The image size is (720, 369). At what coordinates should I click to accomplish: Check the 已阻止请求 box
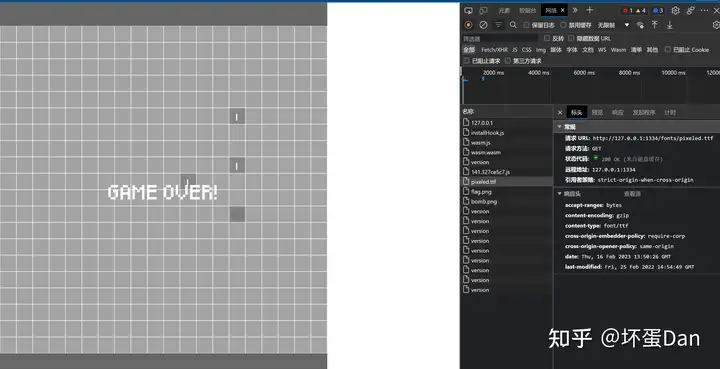[467, 61]
